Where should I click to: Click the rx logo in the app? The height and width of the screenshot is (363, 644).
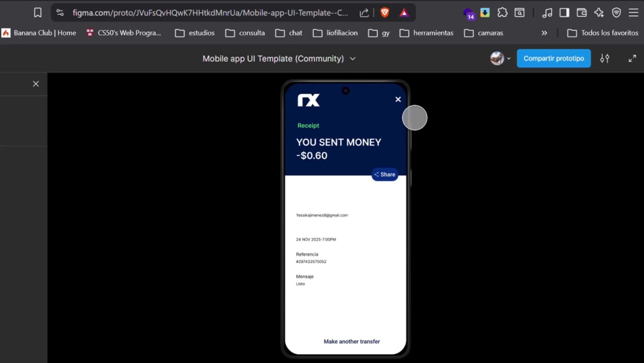tap(308, 100)
